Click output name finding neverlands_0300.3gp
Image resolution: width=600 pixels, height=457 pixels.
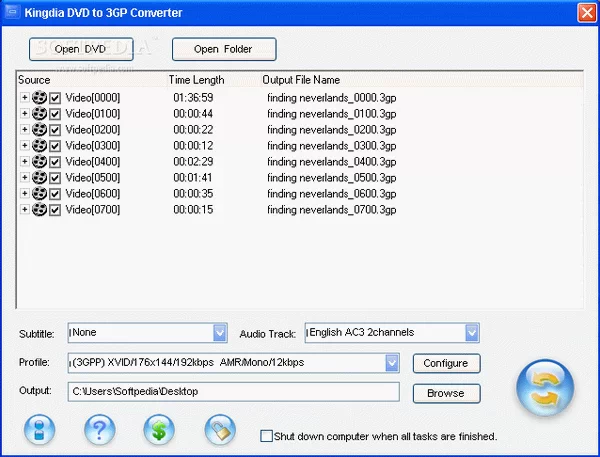(331, 146)
